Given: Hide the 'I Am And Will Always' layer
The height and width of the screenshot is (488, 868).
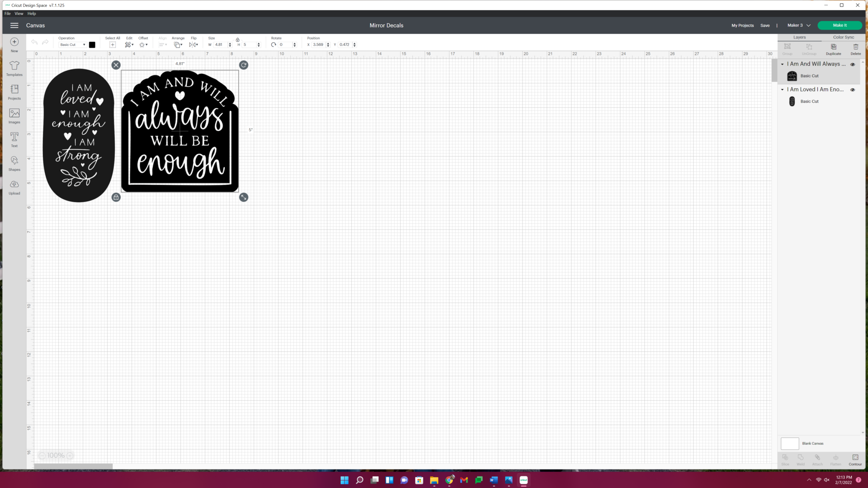Looking at the screenshot, I should [x=853, y=64].
